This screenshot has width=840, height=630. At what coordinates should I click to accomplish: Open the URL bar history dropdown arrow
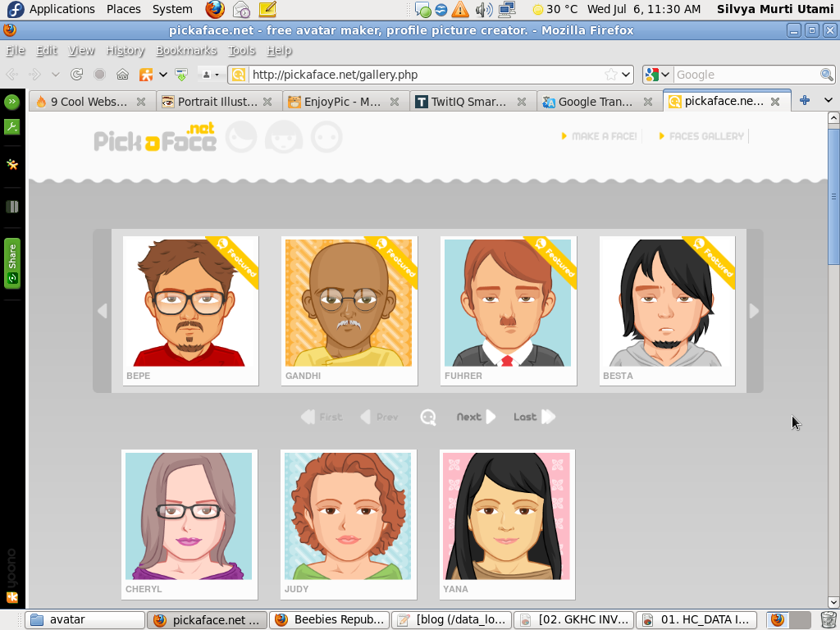point(624,74)
